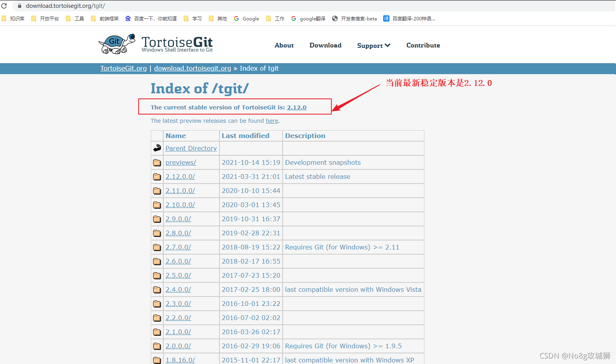Click the folder icon beside 1.8.16.0/

(x=157, y=360)
